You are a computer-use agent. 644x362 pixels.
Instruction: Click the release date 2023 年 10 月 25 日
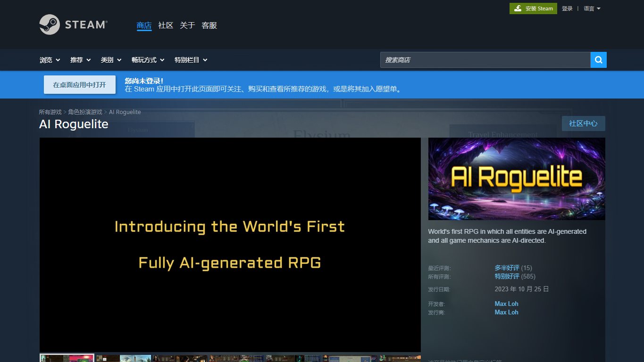click(x=522, y=289)
